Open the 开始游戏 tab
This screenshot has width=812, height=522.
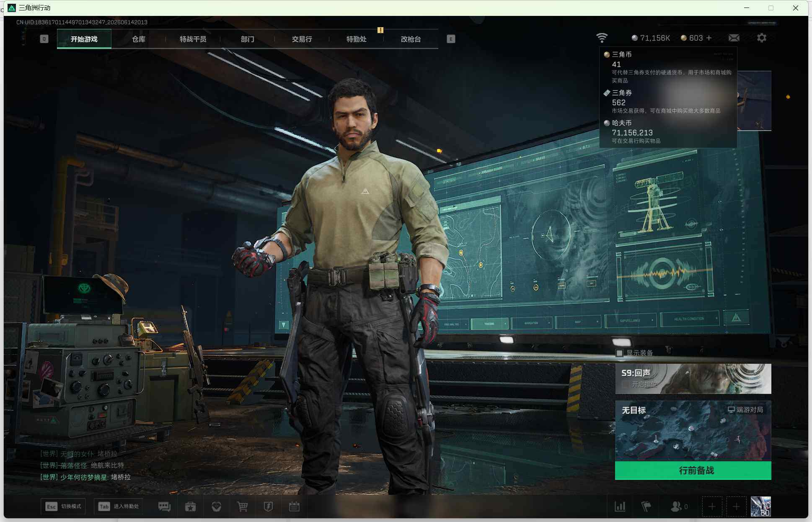[x=84, y=39]
